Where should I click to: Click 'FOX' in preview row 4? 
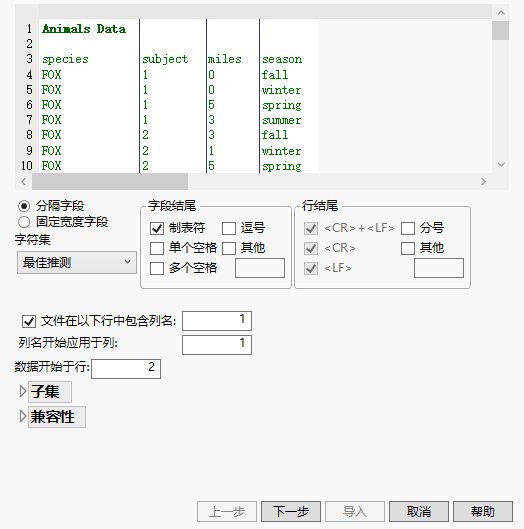pos(51,75)
